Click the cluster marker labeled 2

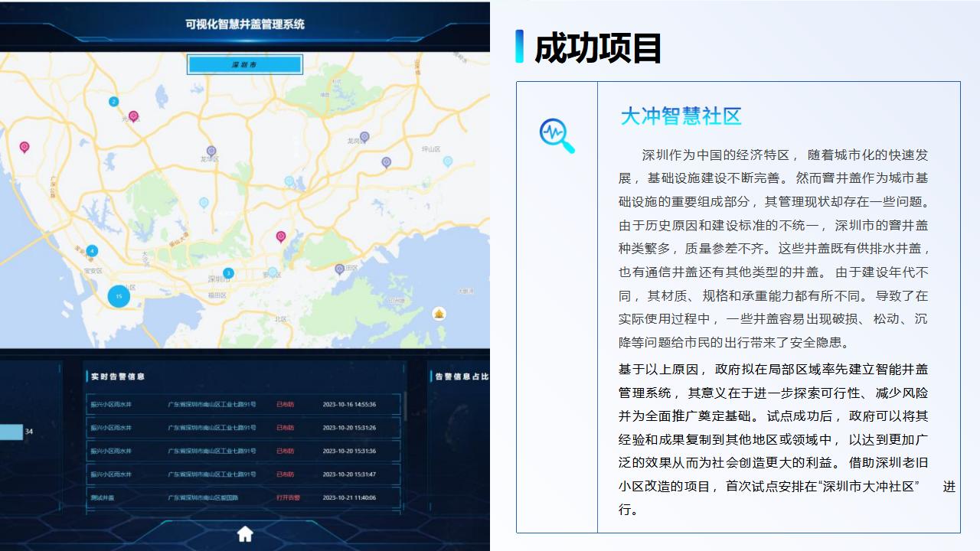pyautogui.click(x=113, y=102)
